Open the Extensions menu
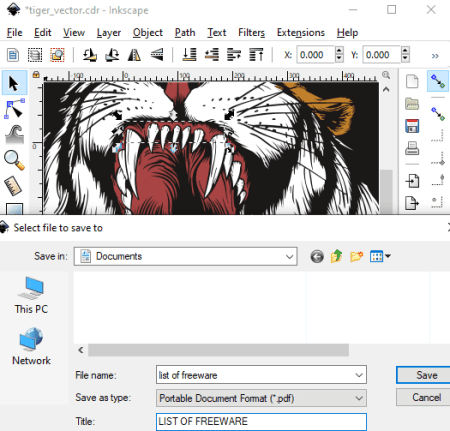 coord(301,33)
